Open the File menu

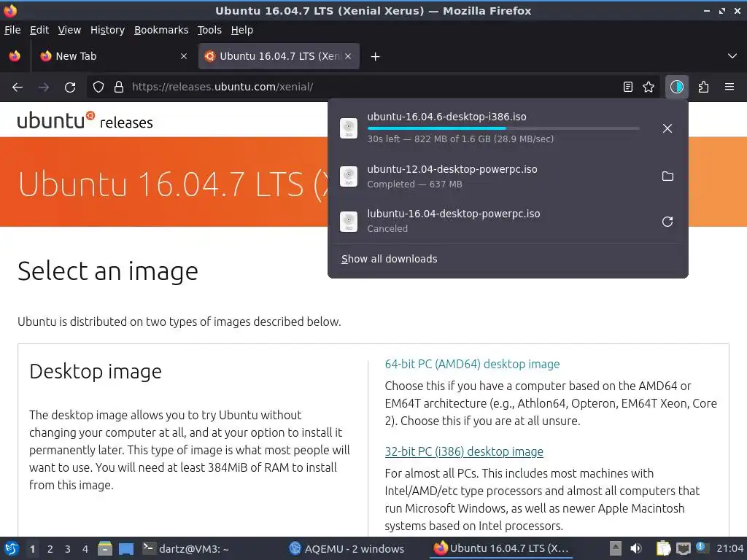coord(12,30)
